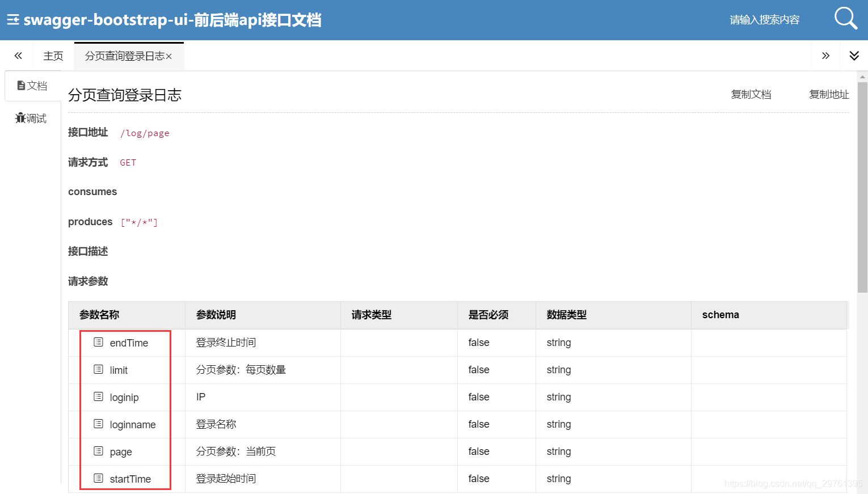This screenshot has width=868, height=494.
Task: Click the 请求参数 section label
Action: coord(88,281)
